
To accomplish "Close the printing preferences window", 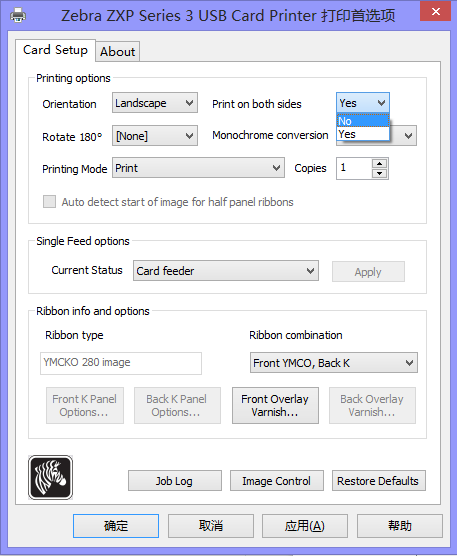I will coord(436,11).
